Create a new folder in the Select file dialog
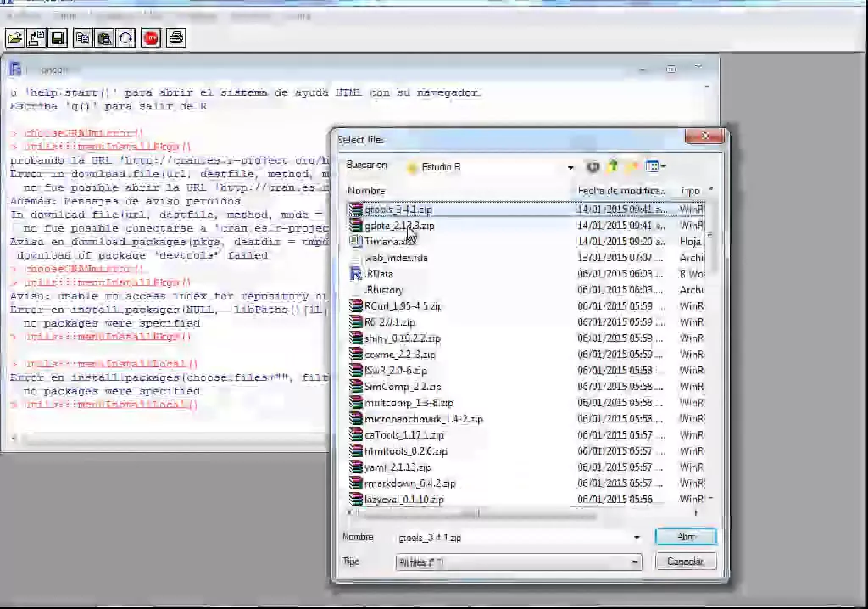The height and width of the screenshot is (609, 868). point(632,166)
